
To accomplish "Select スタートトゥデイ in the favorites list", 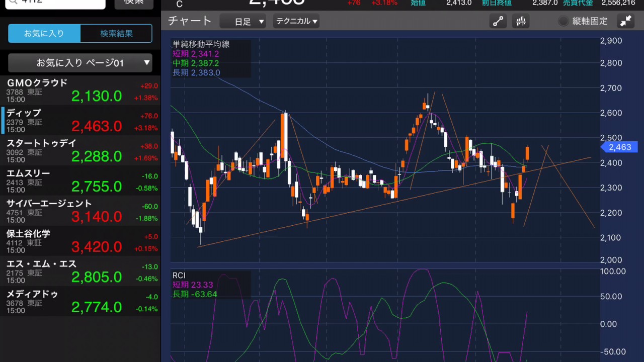I will 80,151.
